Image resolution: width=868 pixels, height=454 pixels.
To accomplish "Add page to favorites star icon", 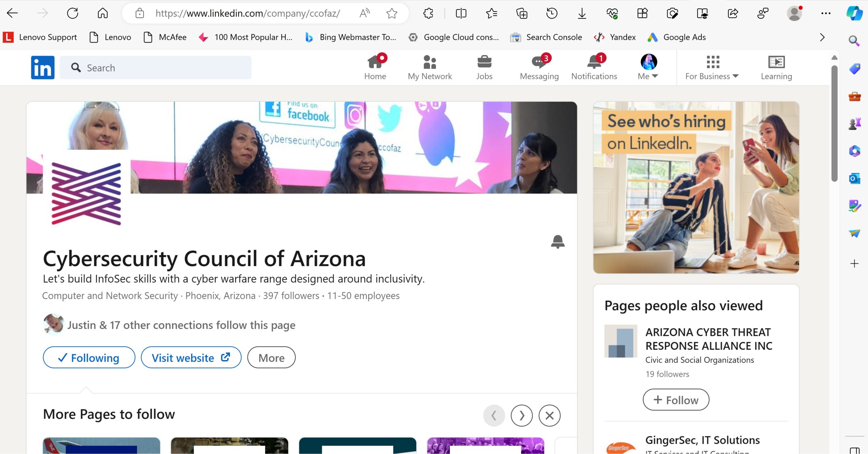I will click(392, 14).
